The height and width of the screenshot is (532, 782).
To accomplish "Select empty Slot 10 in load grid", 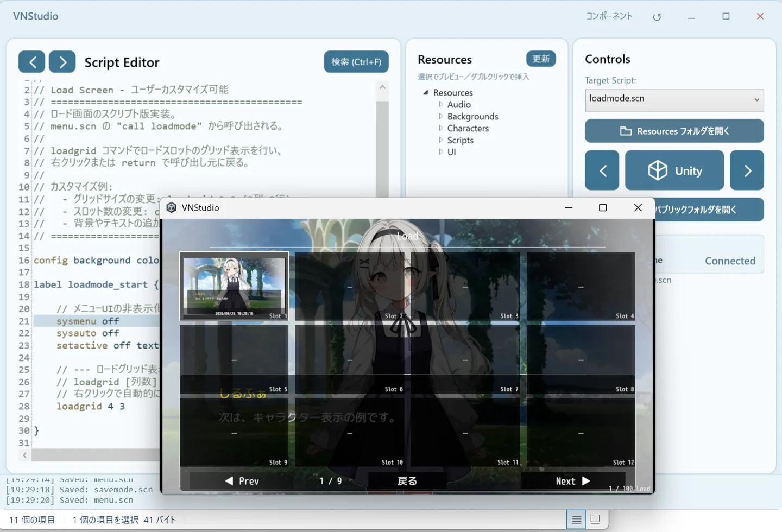I will [x=350, y=433].
